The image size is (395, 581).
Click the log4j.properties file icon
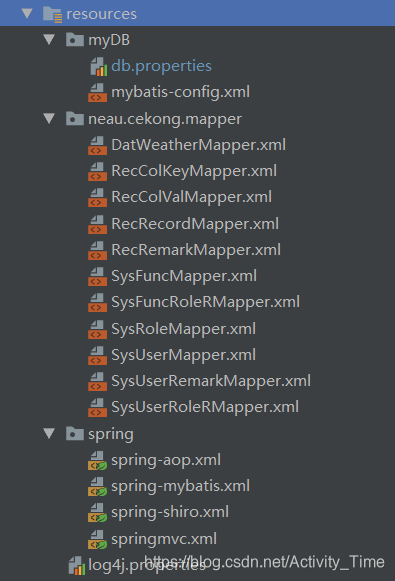click(77, 565)
